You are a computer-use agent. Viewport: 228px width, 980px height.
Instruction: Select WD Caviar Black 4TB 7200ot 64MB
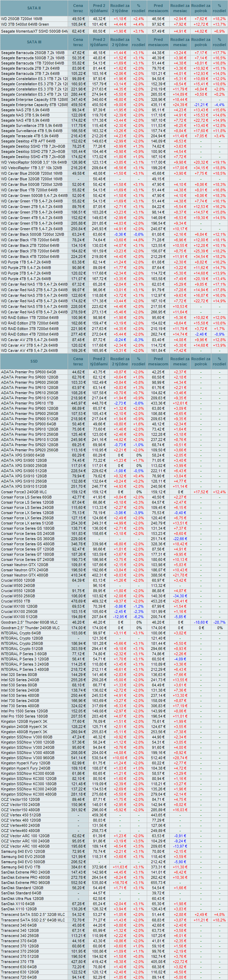tap(30, 257)
